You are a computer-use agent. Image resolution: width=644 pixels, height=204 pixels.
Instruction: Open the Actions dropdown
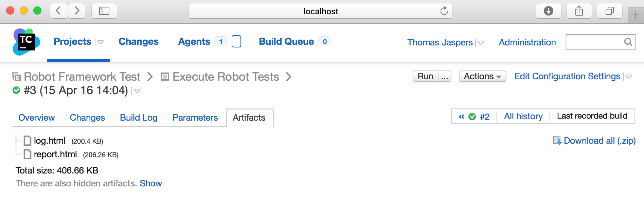click(482, 76)
